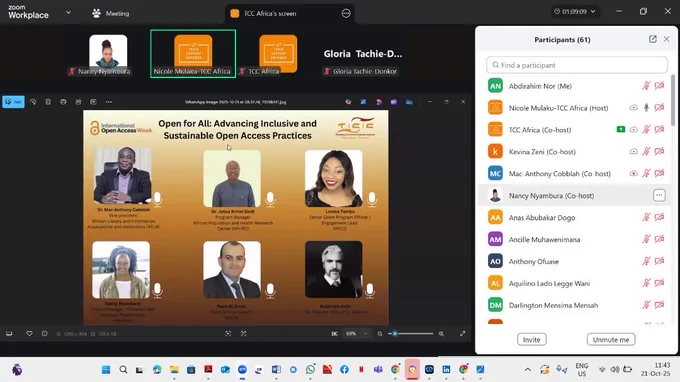The image size is (680, 382).
Task: Open LinkedIn from the taskbar
Action: coord(446,369)
